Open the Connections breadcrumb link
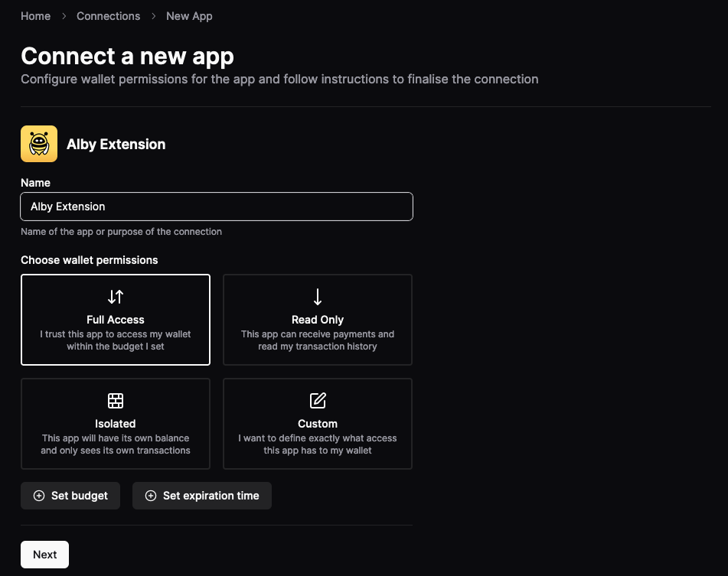The image size is (728, 576). click(108, 15)
